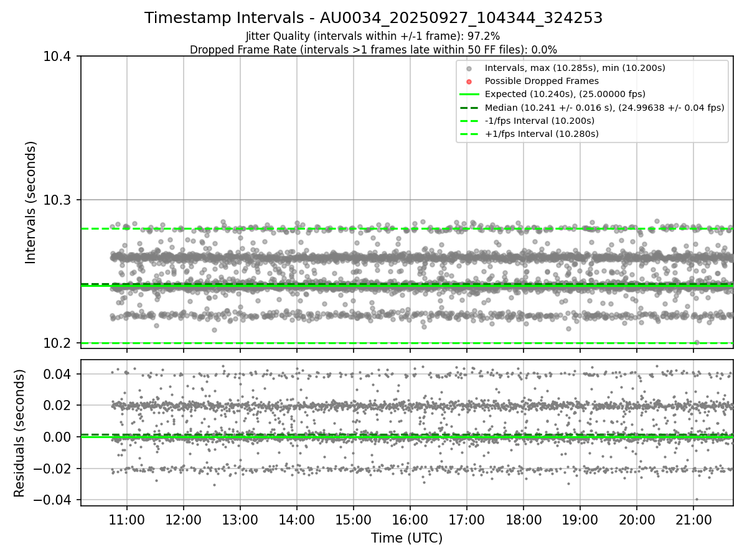Click the time tick label 12:00

pos(184,520)
